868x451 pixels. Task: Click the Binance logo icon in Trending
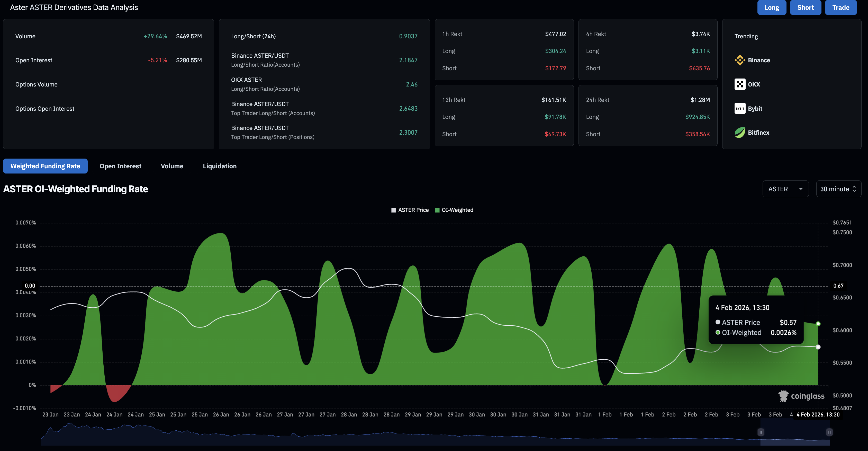740,60
